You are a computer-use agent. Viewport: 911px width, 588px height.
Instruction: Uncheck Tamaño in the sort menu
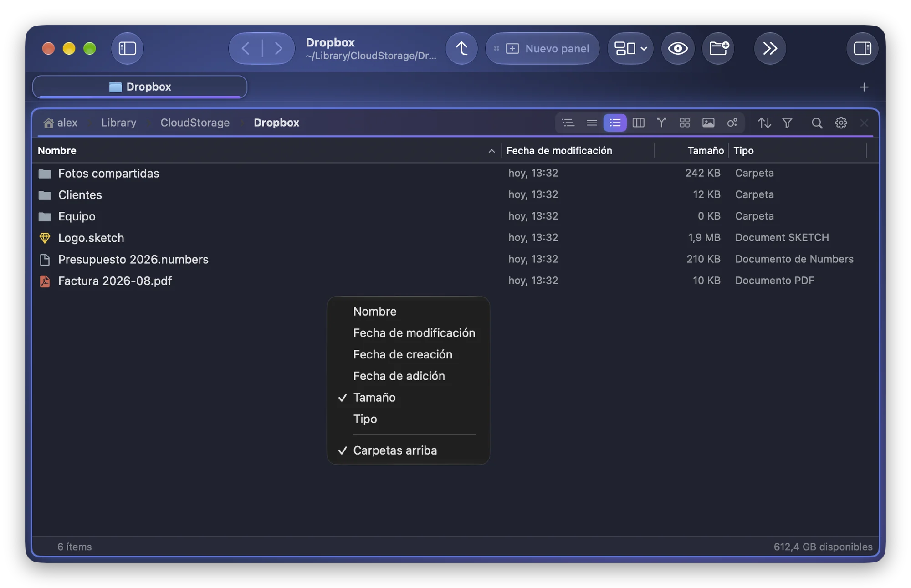click(x=408, y=398)
